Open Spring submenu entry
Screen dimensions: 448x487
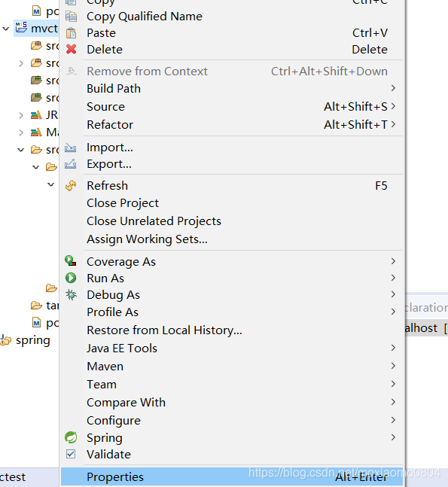click(x=232, y=437)
